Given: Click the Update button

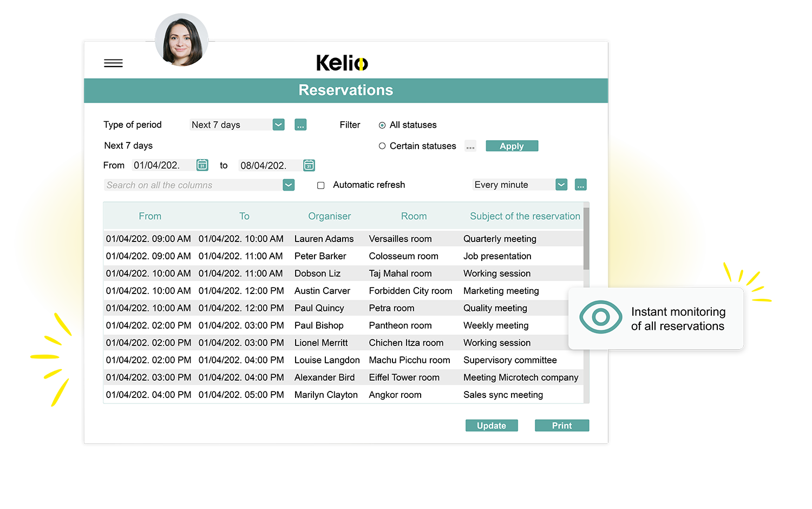Looking at the screenshot, I should 492,426.
